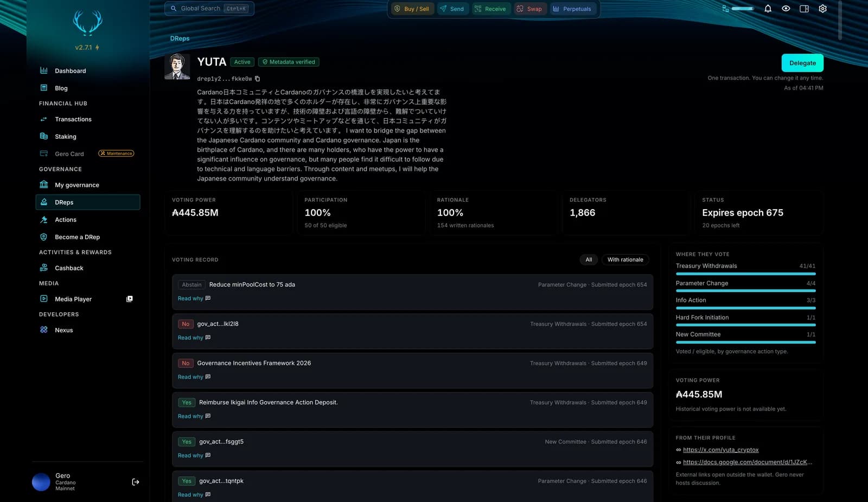Click the Receive button
868x502 pixels.
pos(490,9)
